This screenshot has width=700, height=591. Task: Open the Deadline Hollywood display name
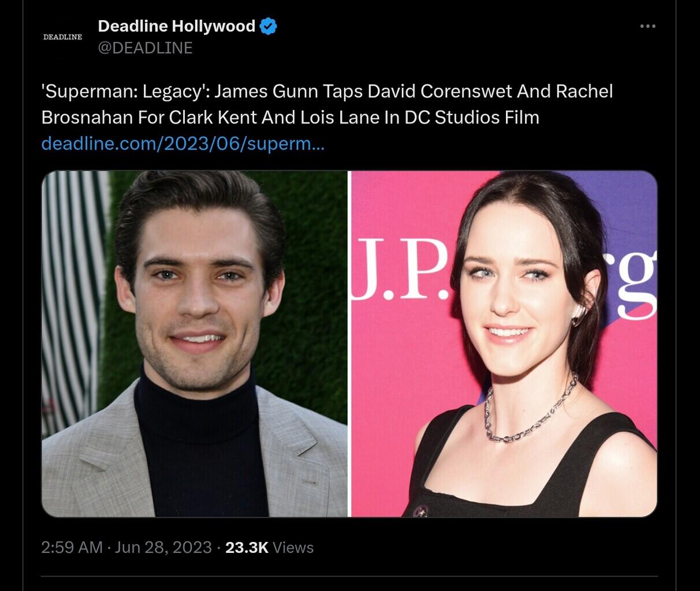coord(177,26)
